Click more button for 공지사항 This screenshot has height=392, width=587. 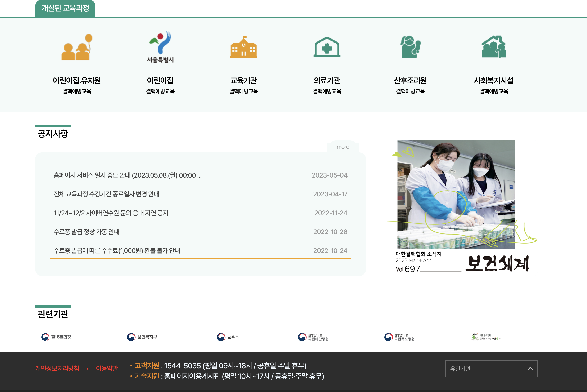click(x=343, y=147)
